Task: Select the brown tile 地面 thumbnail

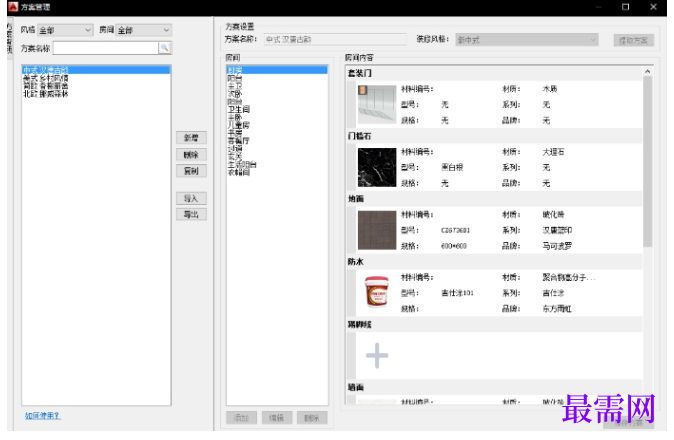Action: (x=377, y=230)
